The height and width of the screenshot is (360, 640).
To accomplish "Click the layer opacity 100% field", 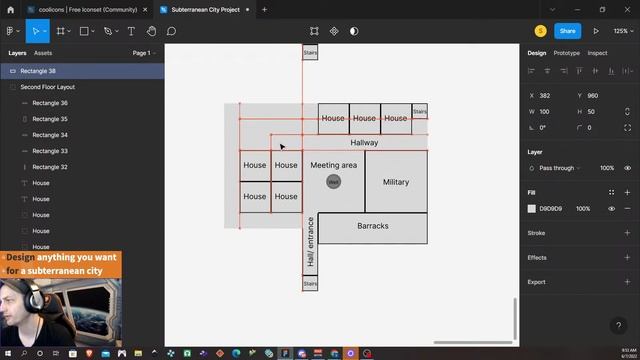I will pyautogui.click(x=607, y=168).
